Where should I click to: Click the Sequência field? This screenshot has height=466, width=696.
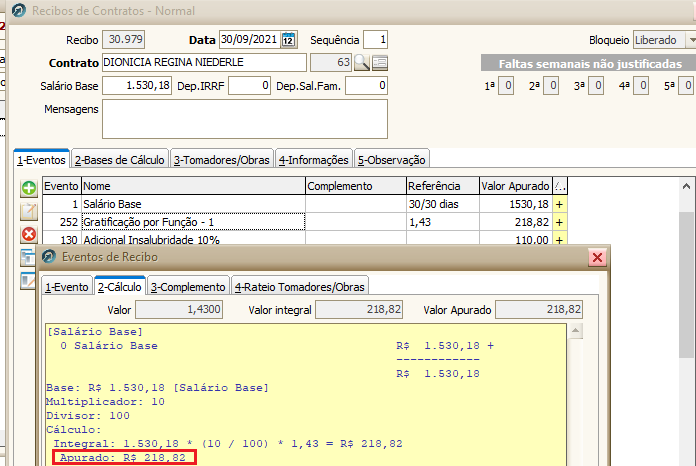[376, 39]
